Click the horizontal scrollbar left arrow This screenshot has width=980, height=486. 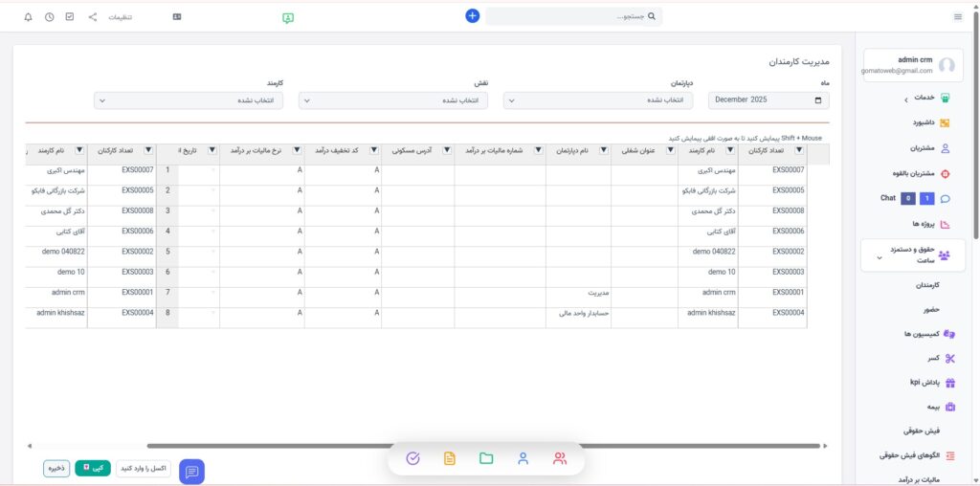pos(29,446)
